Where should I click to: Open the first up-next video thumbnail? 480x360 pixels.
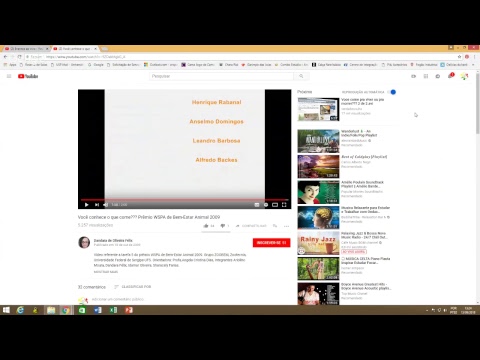point(318,109)
